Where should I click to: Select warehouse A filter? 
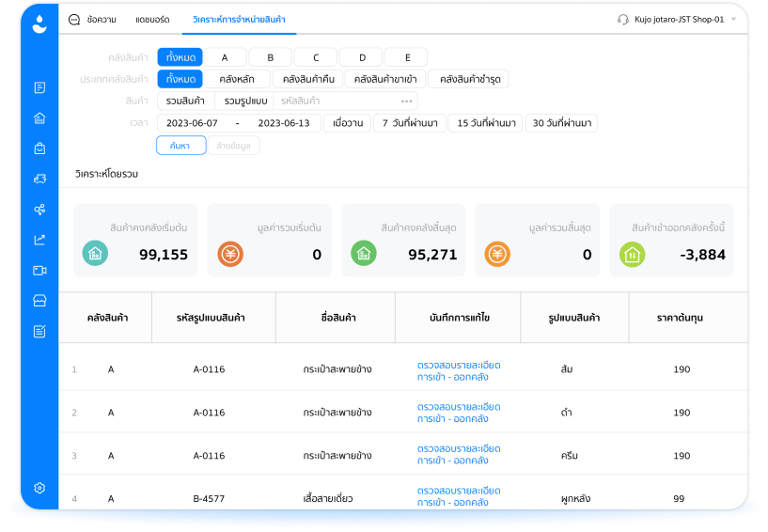pyautogui.click(x=225, y=57)
